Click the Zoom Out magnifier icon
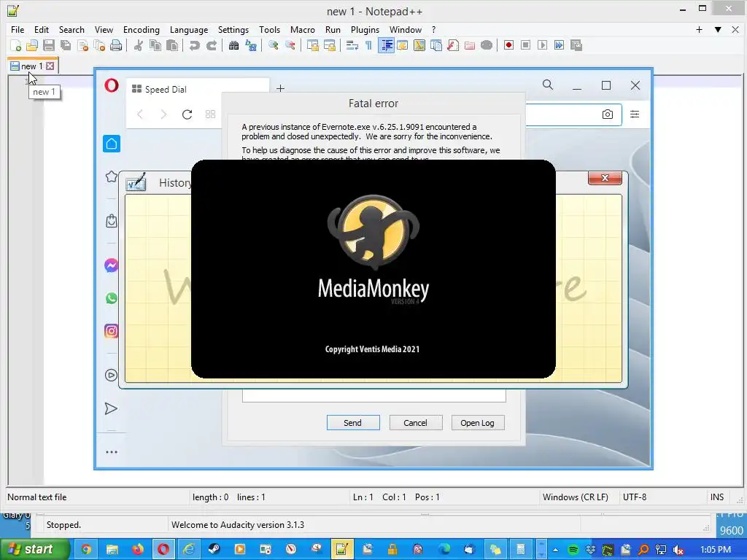The height and width of the screenshot is (560, 747). (x=290, y=45)
